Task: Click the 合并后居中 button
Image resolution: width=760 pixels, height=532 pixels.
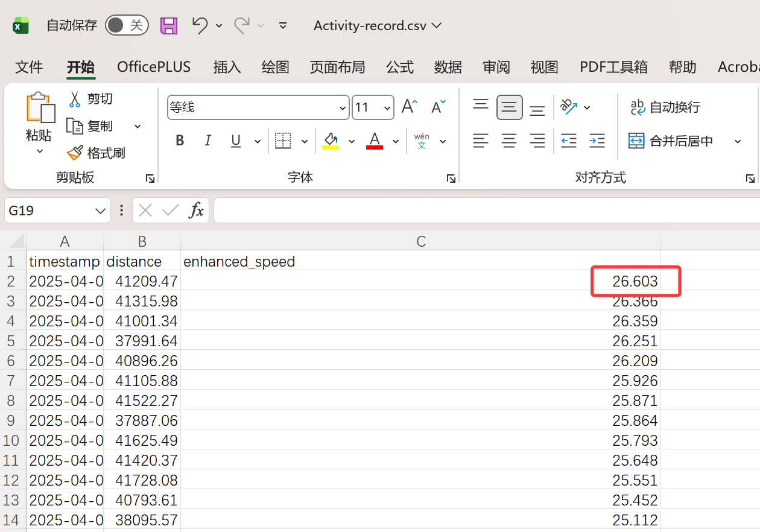Action: [671, 141]
